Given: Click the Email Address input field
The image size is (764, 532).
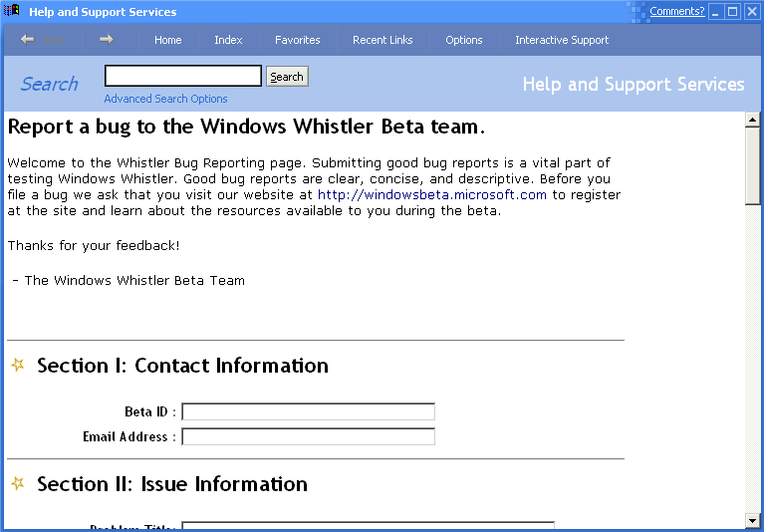Looking at the screenshot, I should pyautogui.click(x=309, y=436).
